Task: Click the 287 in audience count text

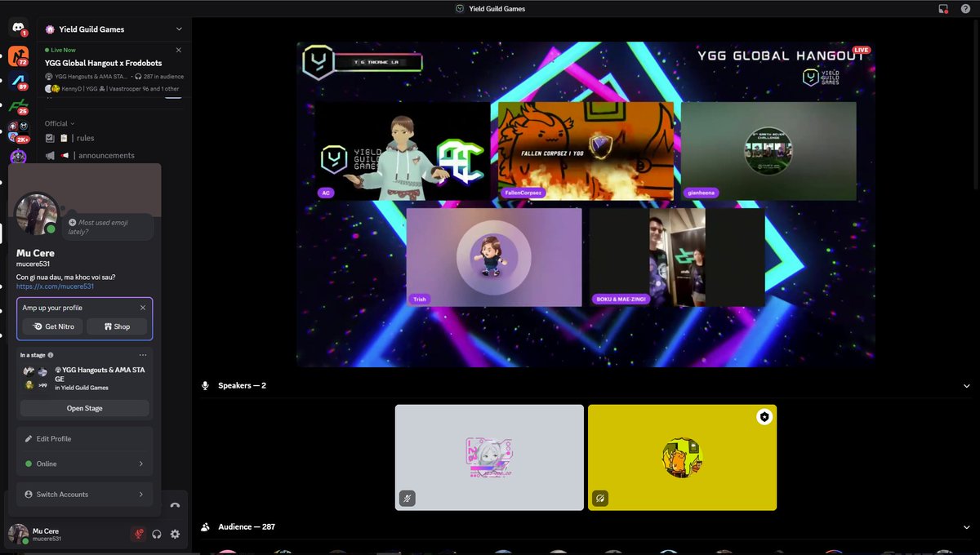Action: [163, 77]
